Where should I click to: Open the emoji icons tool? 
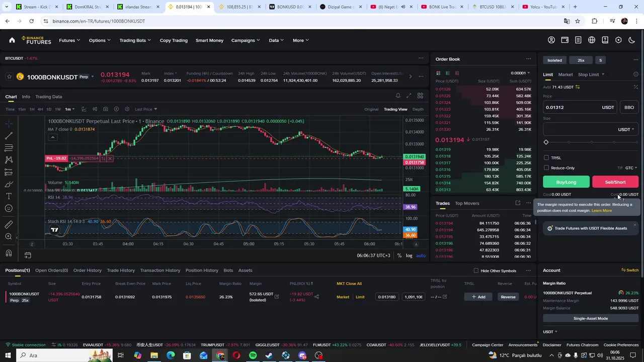pos(9,208)
